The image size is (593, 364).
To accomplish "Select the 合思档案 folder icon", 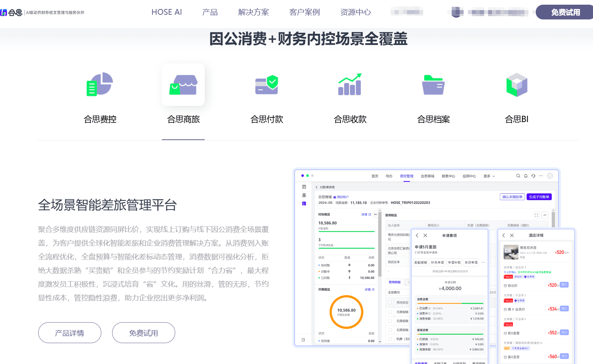I will (x=433, y=85).
